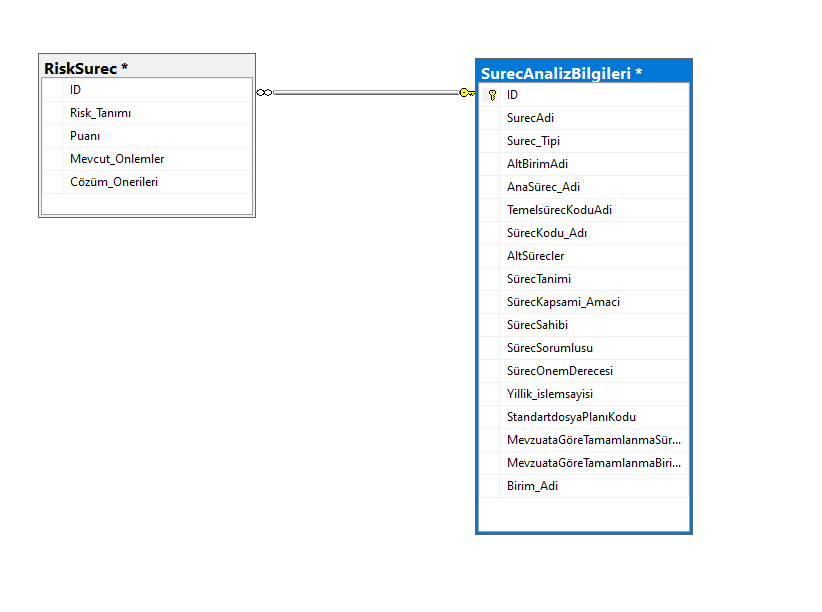Click the primary key icon in SurecAnalizBilgileri
The height and width of the screenshot is (612, 822).
tap(492, 95)
